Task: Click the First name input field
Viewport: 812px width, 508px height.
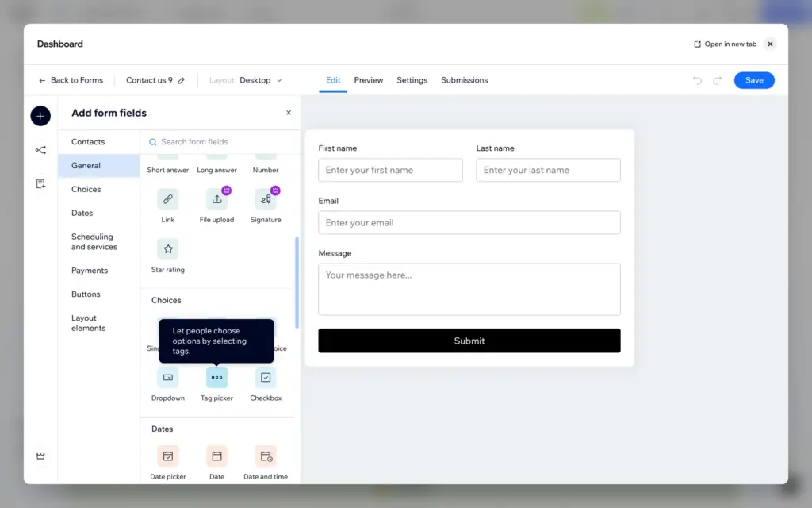Action: pyautogui.click(x=390, y=170)
